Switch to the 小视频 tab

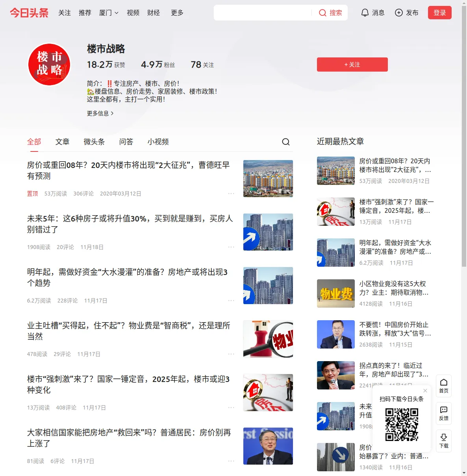(x=158, y=142)
